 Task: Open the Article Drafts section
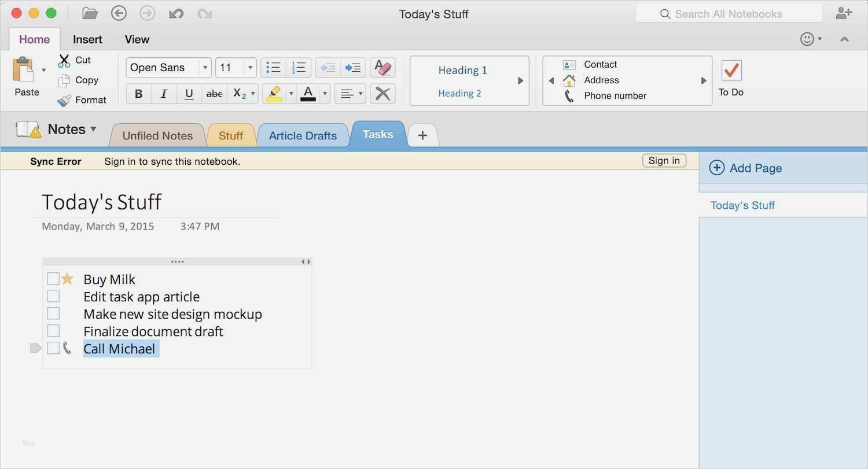(303, 135)
